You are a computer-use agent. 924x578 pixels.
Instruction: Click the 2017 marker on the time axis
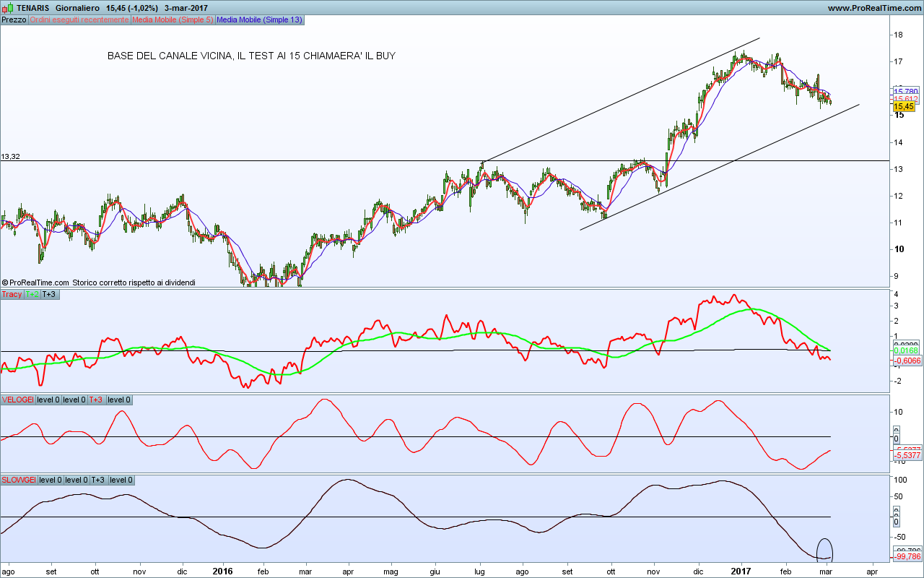coord(742,571)
